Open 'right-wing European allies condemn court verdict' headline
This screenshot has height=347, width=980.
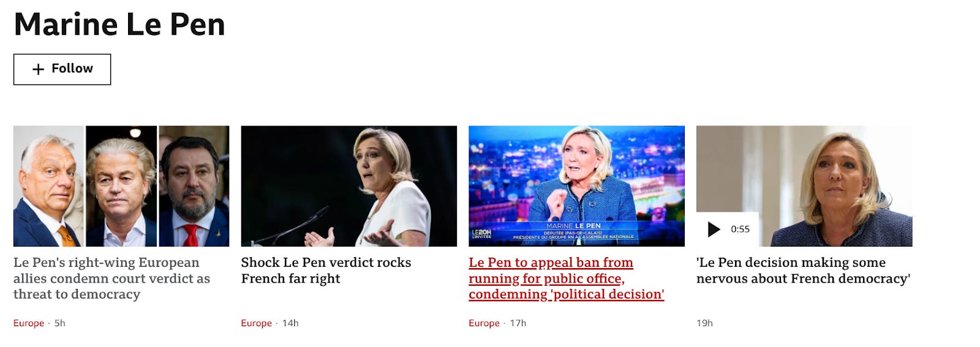point(111,278)
